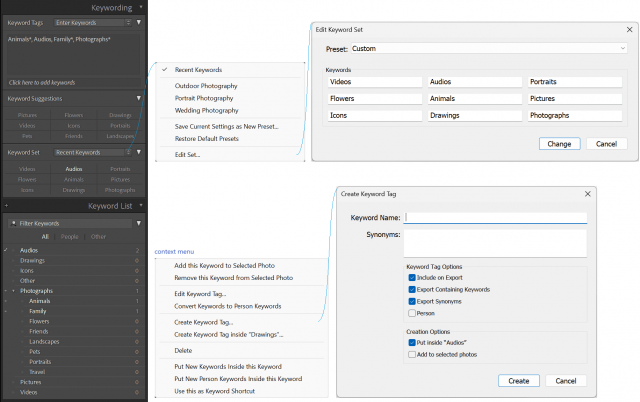
Task: Uncheck Include on Export option
Action: pyautogui.click(x=412, y=277)
